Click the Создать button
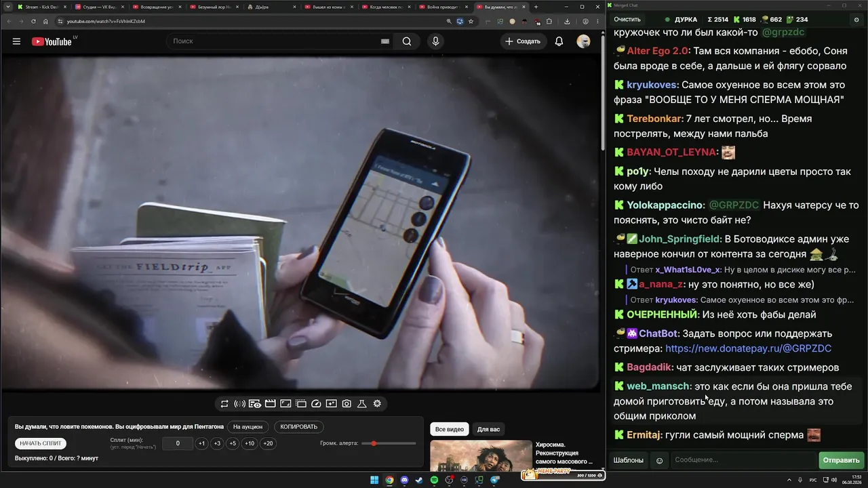868x488 pixels. click(x=523, y=41)
